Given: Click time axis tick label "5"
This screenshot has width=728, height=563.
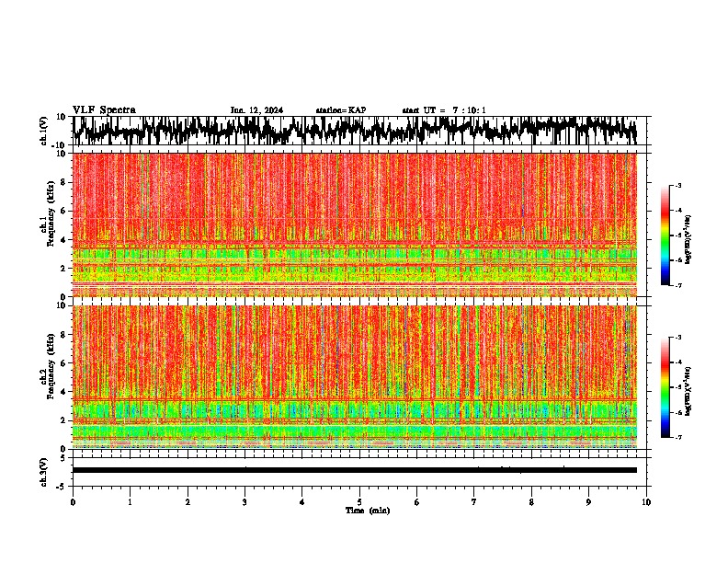Looking at the screenshot, I should click(x=359, y=501).
